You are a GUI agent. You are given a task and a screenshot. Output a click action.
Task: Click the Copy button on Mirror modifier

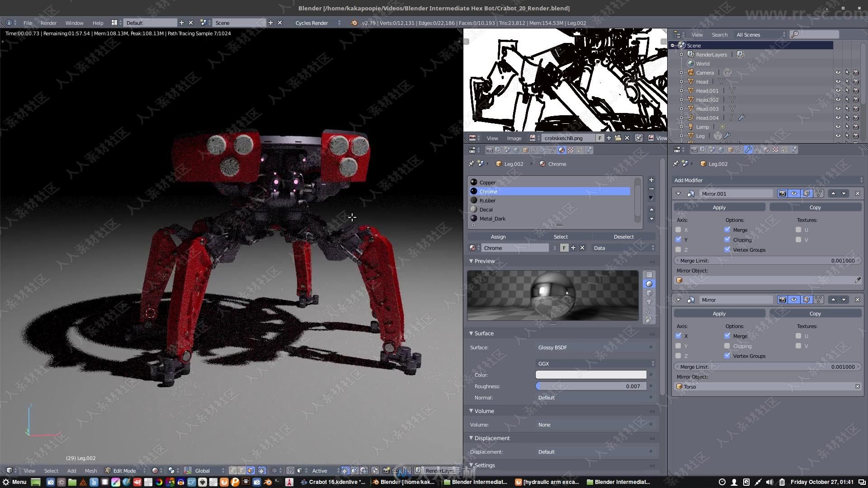[x=815, y=313]
